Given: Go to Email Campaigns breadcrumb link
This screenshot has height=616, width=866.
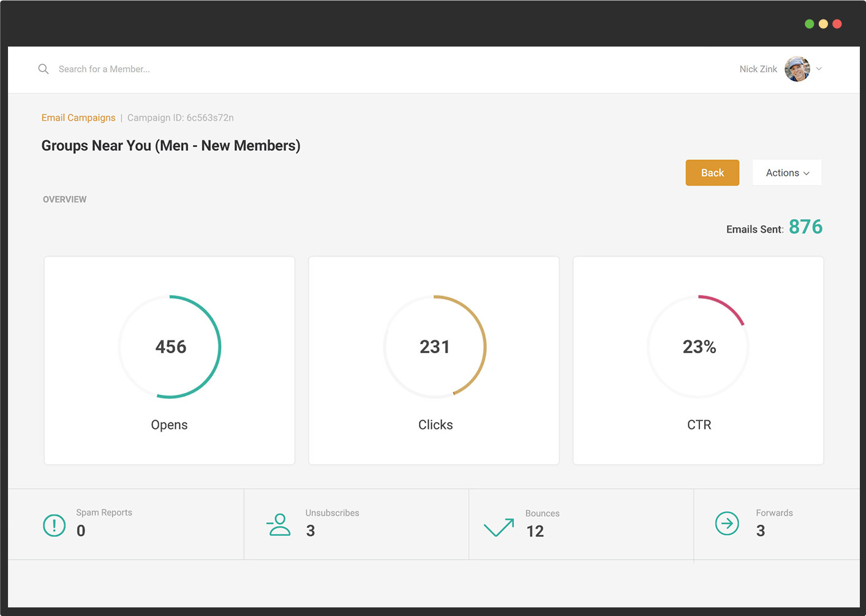Looking at the screenshot, I should pyautogui.click(x=78, y=118).
